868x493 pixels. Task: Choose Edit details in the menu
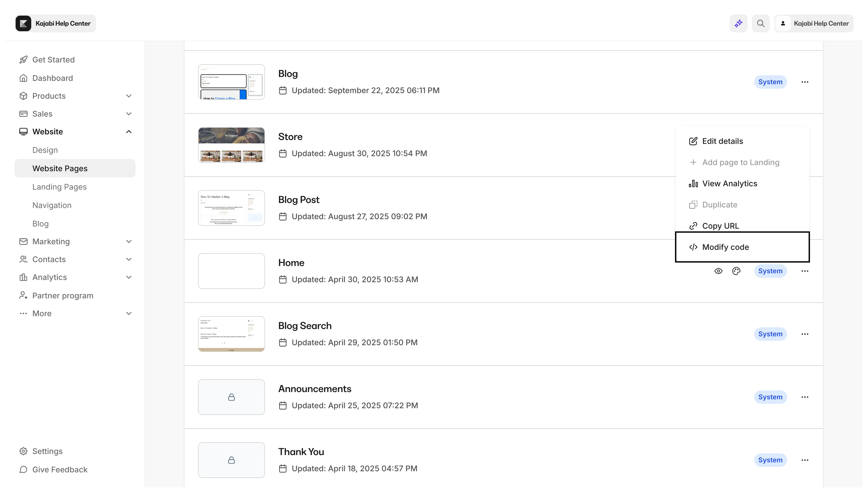(722, 141)
